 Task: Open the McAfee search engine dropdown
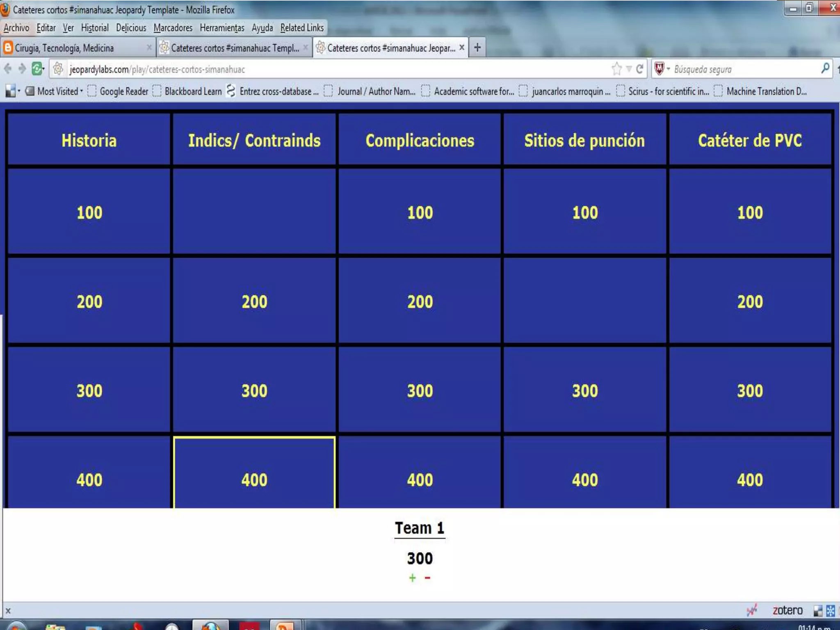(x=662, y=69)
